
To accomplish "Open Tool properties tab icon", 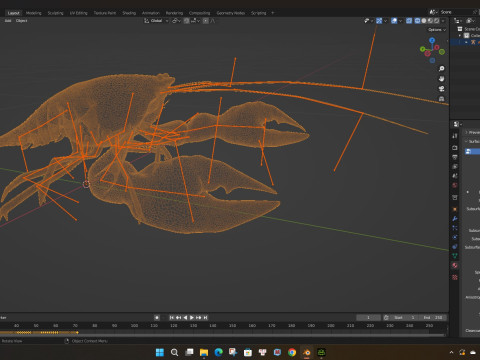I will pyautogui.click(x=455, y=136).
